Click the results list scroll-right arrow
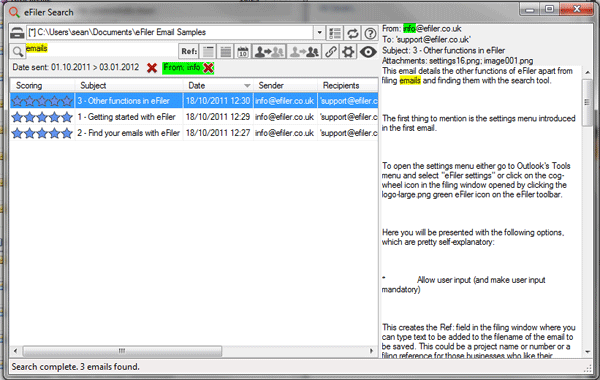 point(371,351)
